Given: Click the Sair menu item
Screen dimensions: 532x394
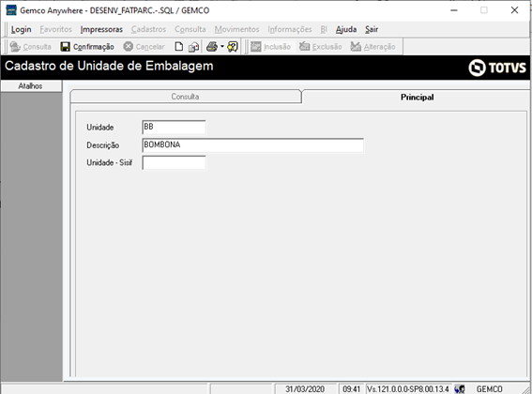Looking at the screenshot, I should 372,29.
